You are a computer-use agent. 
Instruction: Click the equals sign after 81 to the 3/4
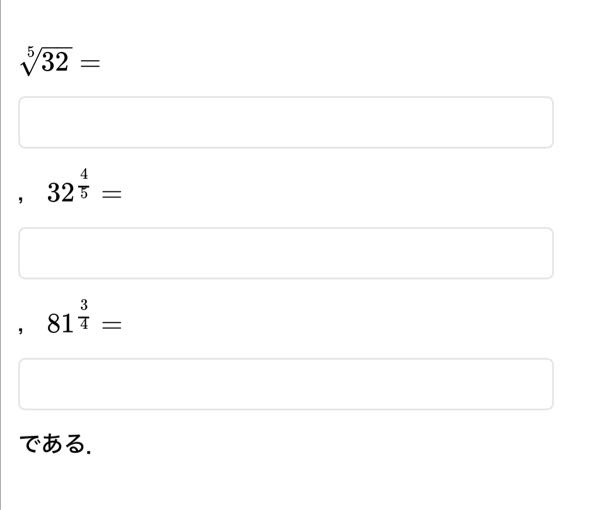coord(112,324)
